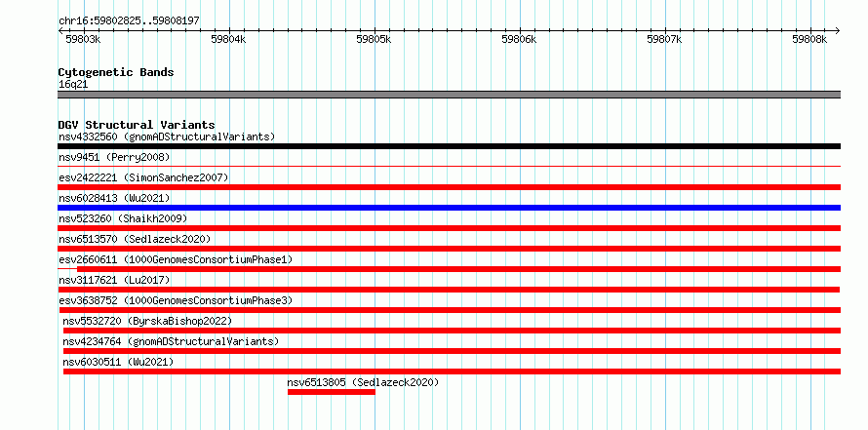Select the red bar under nsv6030511
Screen dimensions: 868x430
(x=452, y=371)
